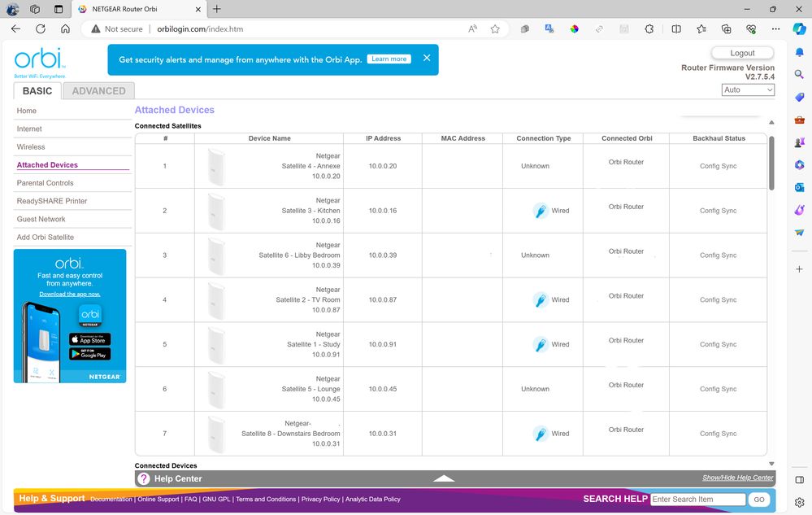Click the Satellite 3 - Kitchen device image
This screenshot has height=515, width=812.
click(x=215, y=211)
